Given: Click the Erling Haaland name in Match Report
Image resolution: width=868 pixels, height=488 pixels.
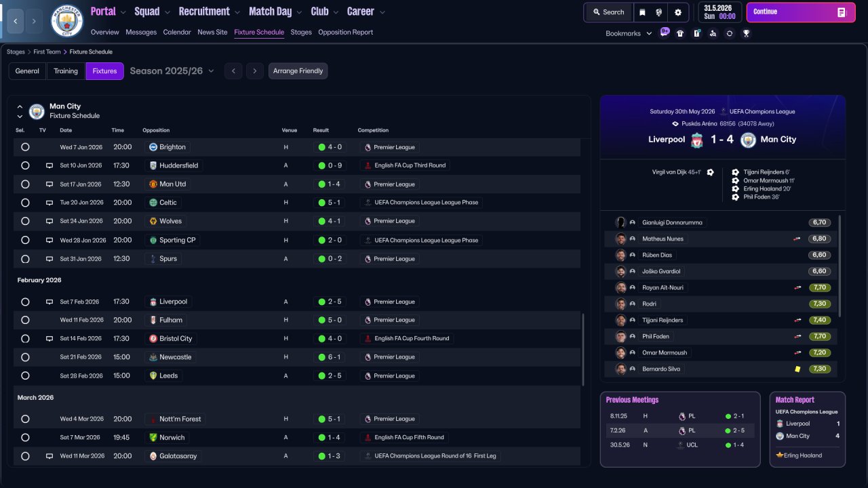Looking at the screenshot, I should pyautogui.click(x=803, y=455).
